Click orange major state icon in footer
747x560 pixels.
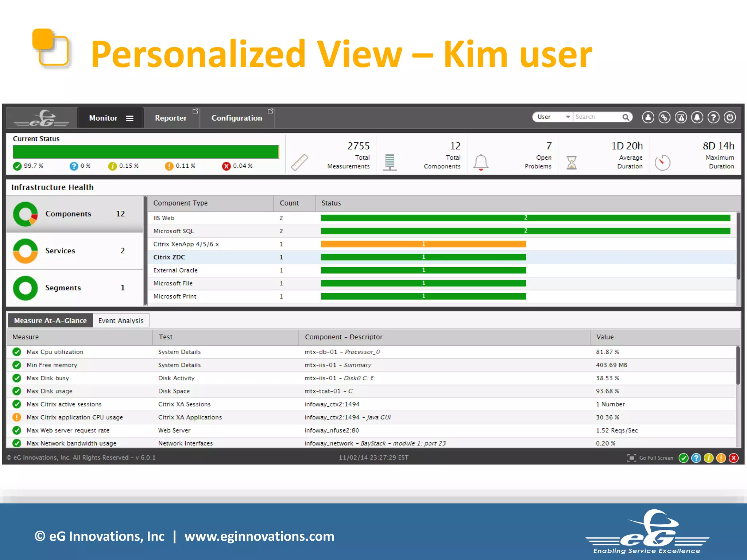(x=721, y=458)
